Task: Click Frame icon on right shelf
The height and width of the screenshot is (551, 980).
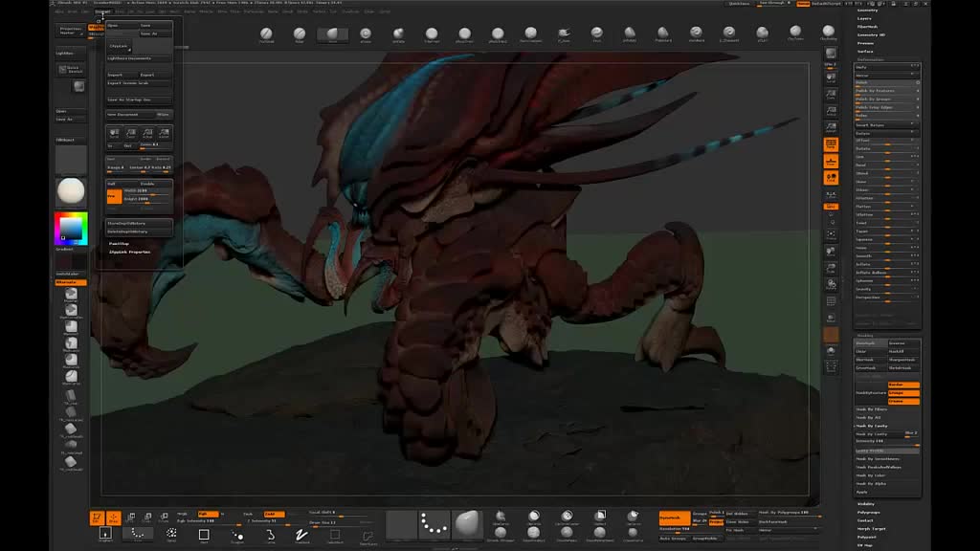Action: 831,233
